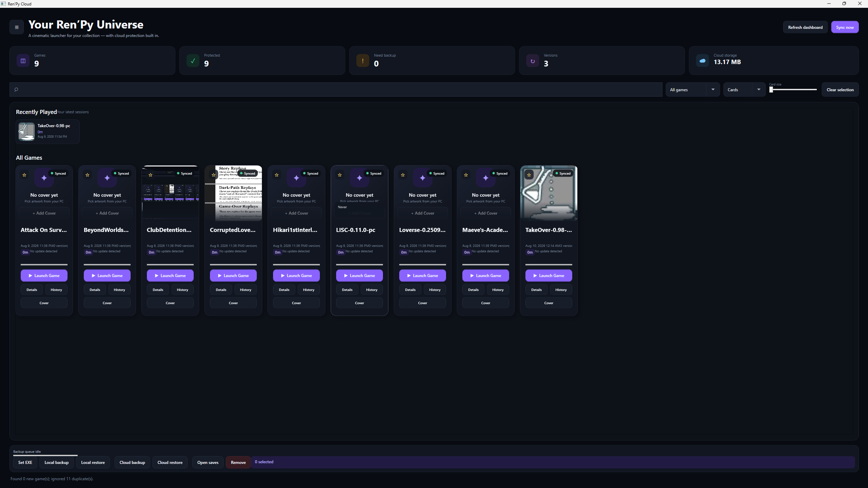Open the Cards view mode dropdown
This screenshot has height=488, width=868.
[x=745, y=90]
